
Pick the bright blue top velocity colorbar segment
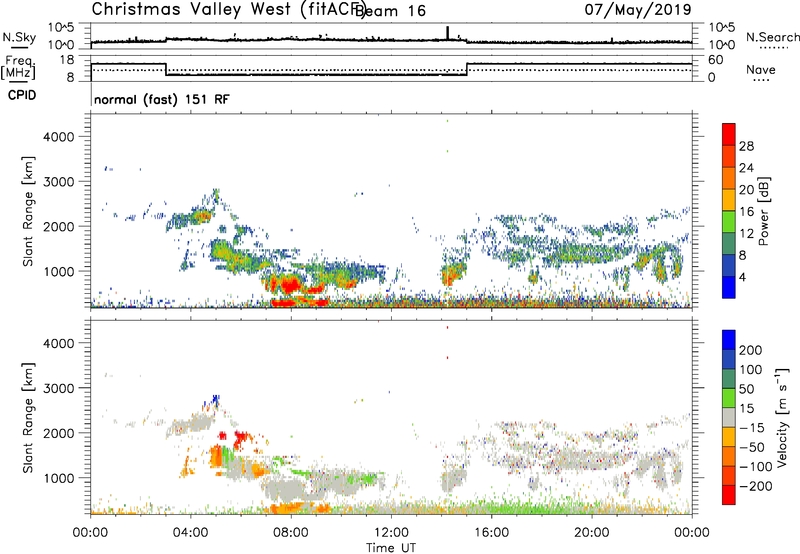pyautogui.click(x=729, y=340)
